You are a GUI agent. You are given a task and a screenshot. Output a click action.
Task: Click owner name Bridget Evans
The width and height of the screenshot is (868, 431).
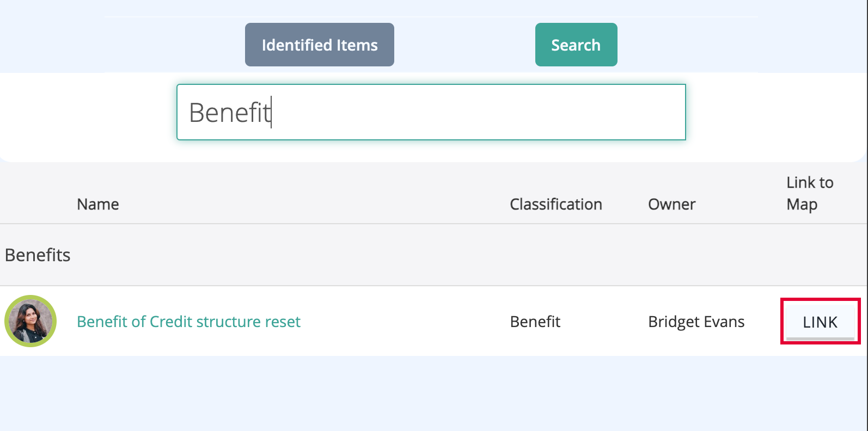pos(696,321)
